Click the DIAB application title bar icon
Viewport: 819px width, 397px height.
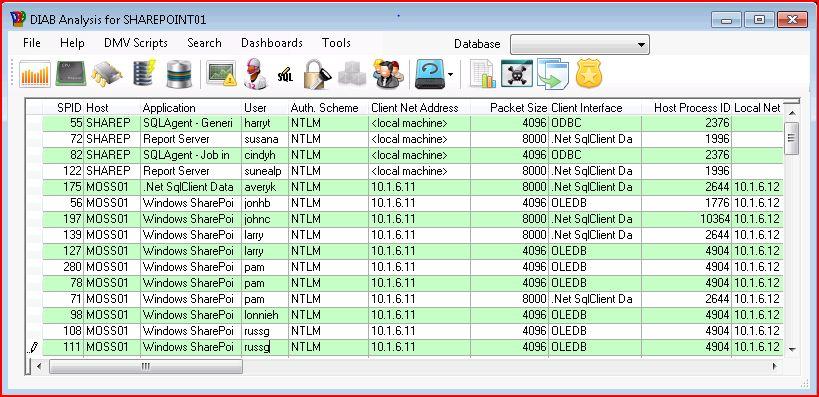(18, 19)
